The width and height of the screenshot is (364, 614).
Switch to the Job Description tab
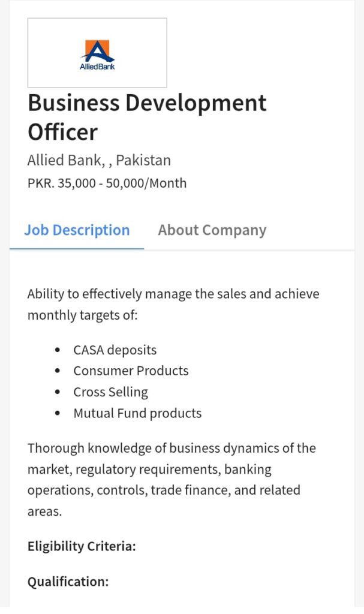(77, 230)
